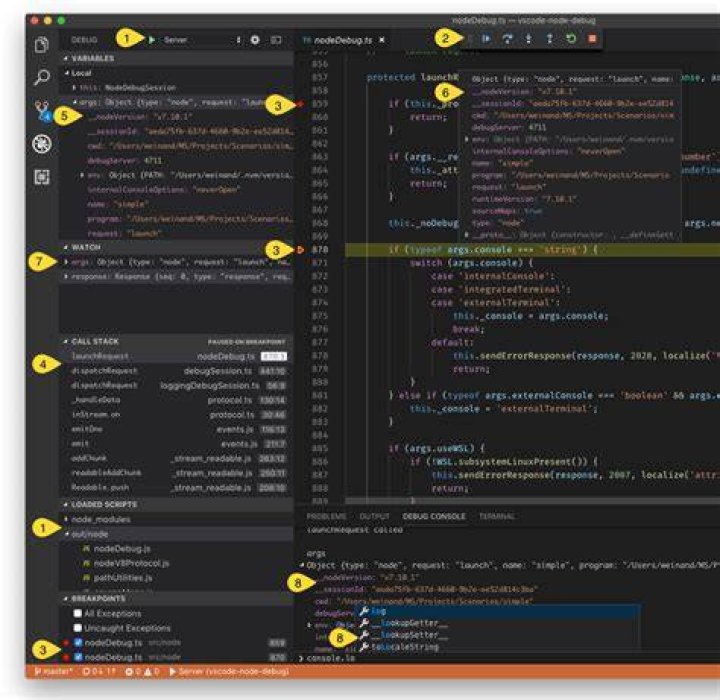Disable the nodeDebug.ts line 859 breakpoint
The image size is (720, 700).
pos(79,643)
